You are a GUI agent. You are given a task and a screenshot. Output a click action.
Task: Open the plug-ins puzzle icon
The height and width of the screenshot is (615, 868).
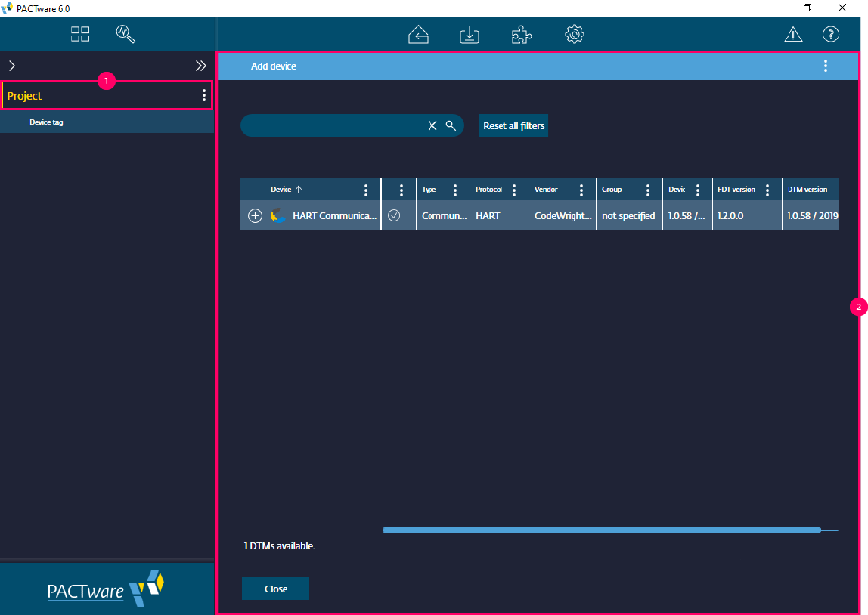(522, 34)
